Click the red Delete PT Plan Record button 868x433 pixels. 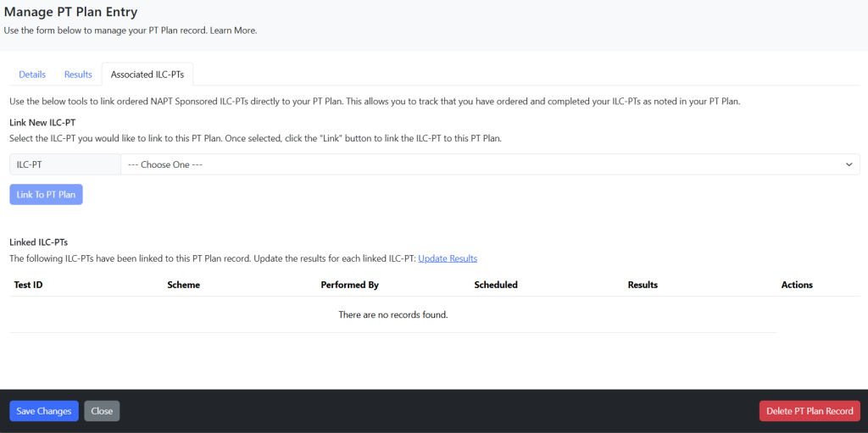[x=810, y=411]
